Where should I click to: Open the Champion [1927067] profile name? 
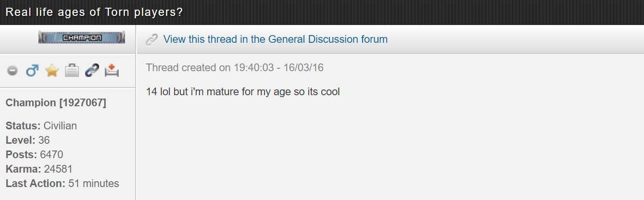(x=56, y=103)
